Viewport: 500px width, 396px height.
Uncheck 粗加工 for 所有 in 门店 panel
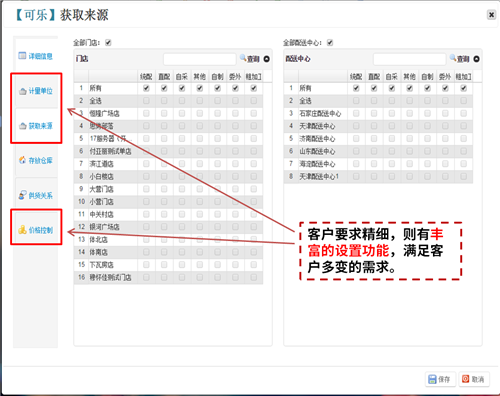pyautogui.click(x=254, y=88)
